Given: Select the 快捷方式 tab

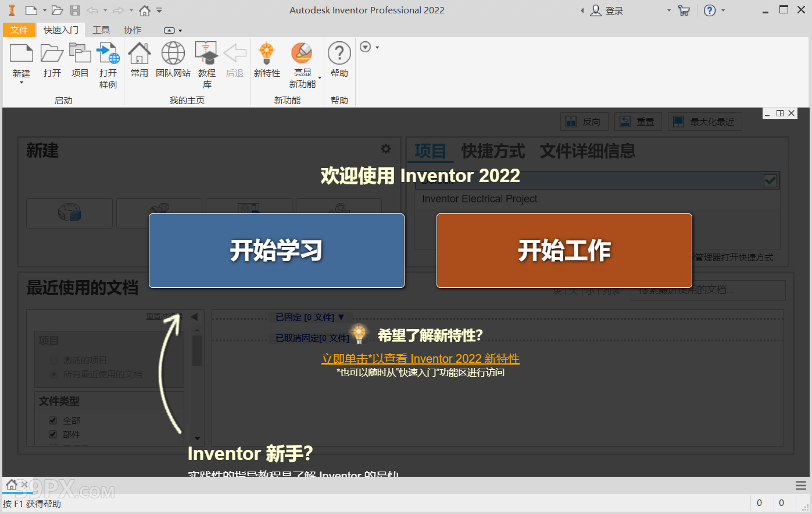Looking at the screenshot, I should (x=493, y=151).
